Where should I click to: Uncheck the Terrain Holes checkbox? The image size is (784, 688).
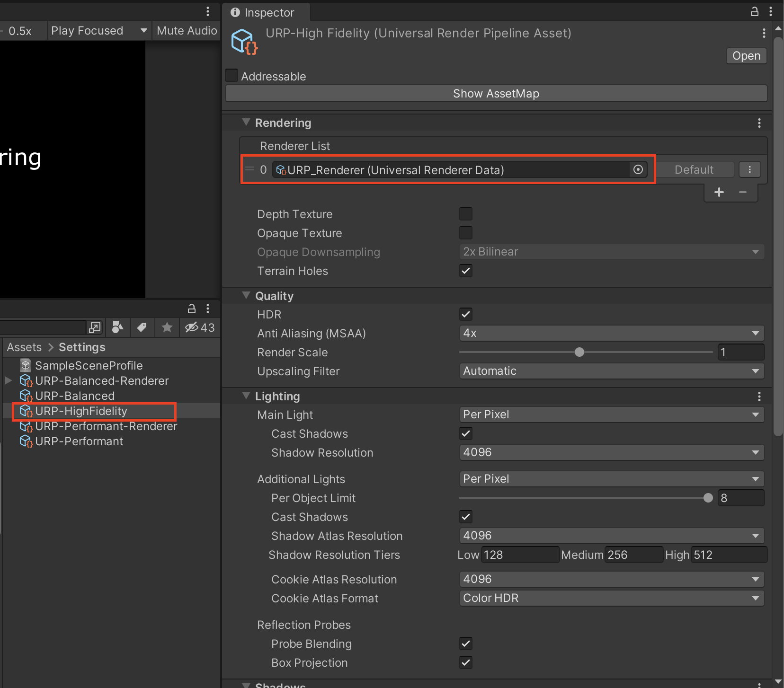[466, 271]
